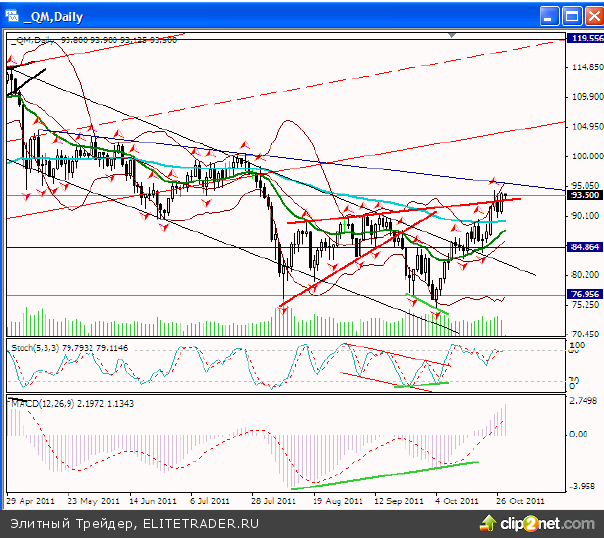Select the 76.956 horizontal level label
Screen dimensions: 604x538
583,294
